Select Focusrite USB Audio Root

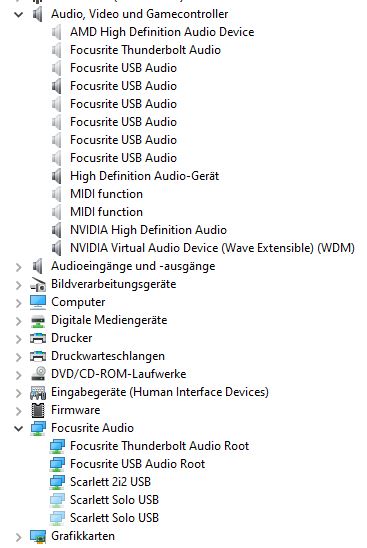[x=137, y=464]
